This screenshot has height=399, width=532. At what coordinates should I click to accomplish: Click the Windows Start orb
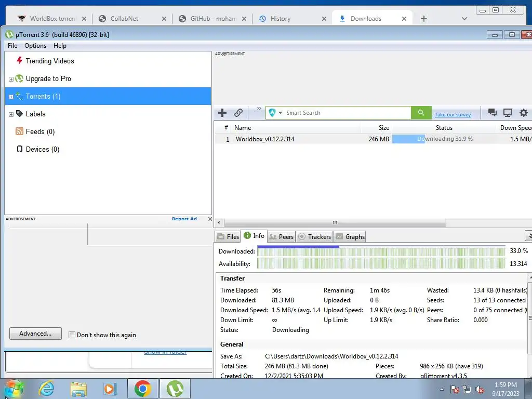(14, 390)
